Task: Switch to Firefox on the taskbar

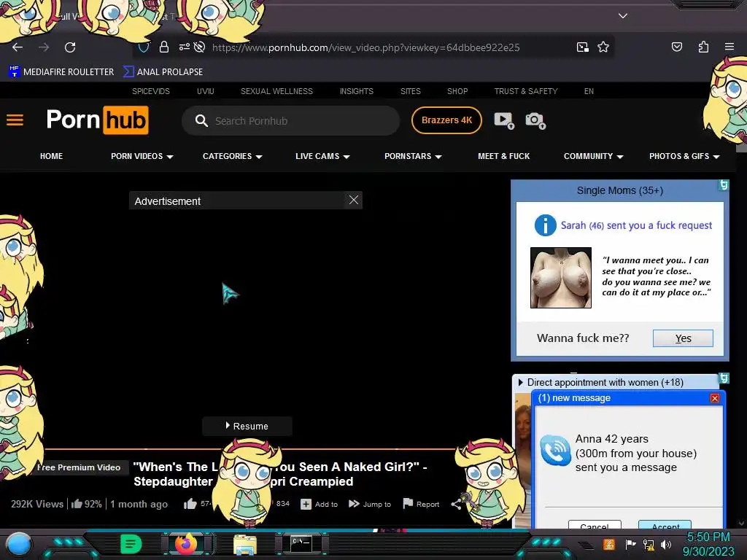Action: (x=186, y=544)
